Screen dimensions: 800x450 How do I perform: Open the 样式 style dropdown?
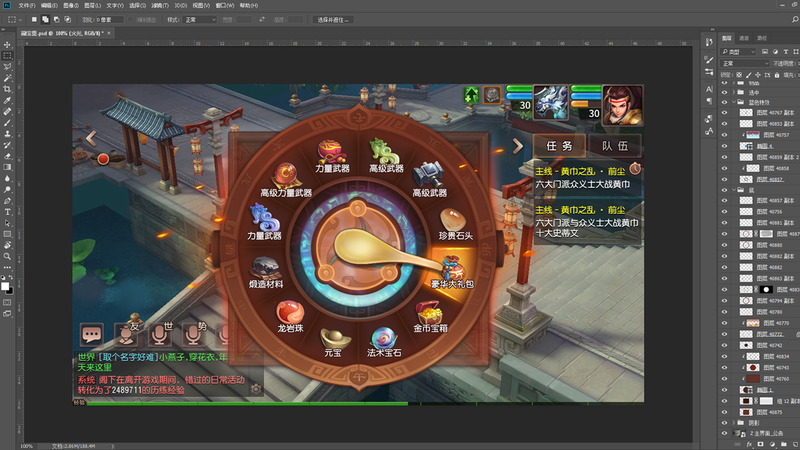point(199,19)
